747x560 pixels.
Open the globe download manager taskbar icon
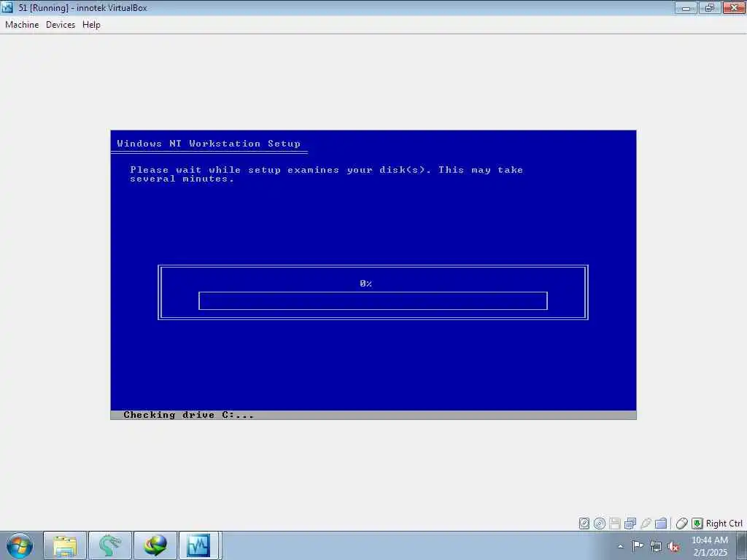coord(155,545)
